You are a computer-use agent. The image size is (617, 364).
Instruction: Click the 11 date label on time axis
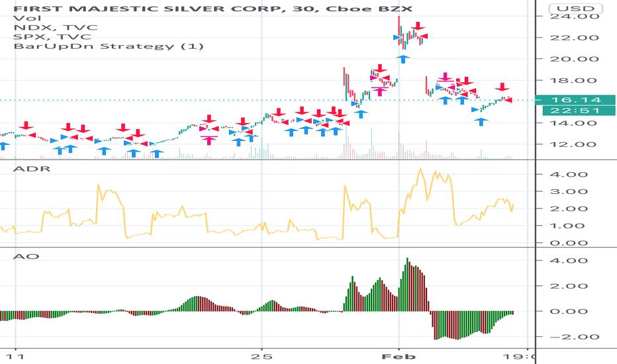click(15, 357)
